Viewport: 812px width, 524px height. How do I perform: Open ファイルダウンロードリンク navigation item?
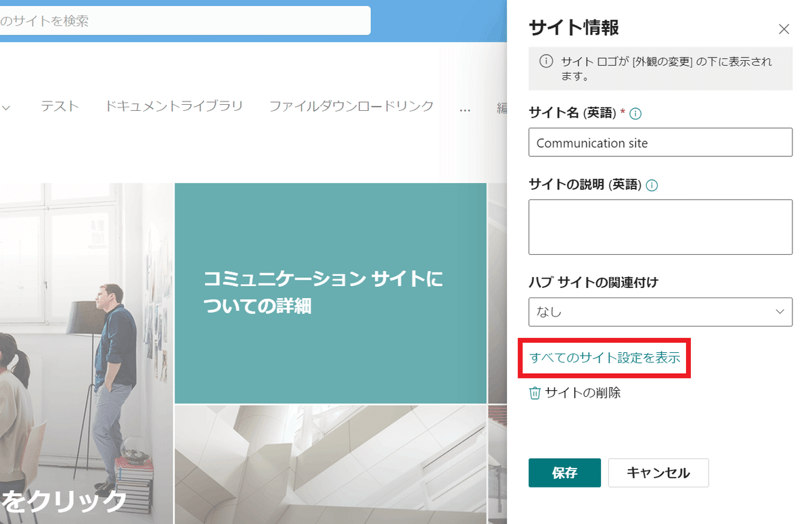click(351, 106)
